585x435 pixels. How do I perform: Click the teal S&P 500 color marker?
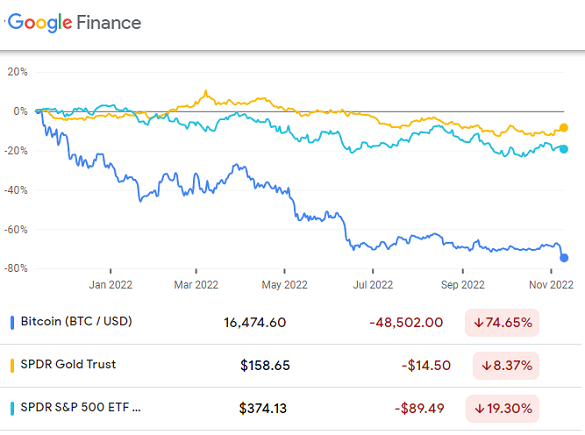12,409
